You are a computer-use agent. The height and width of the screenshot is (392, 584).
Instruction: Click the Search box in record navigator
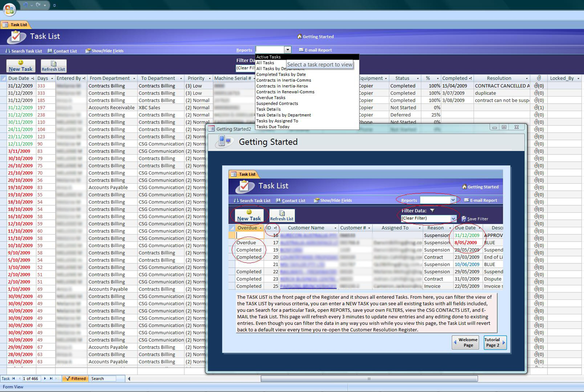[102, 379]
